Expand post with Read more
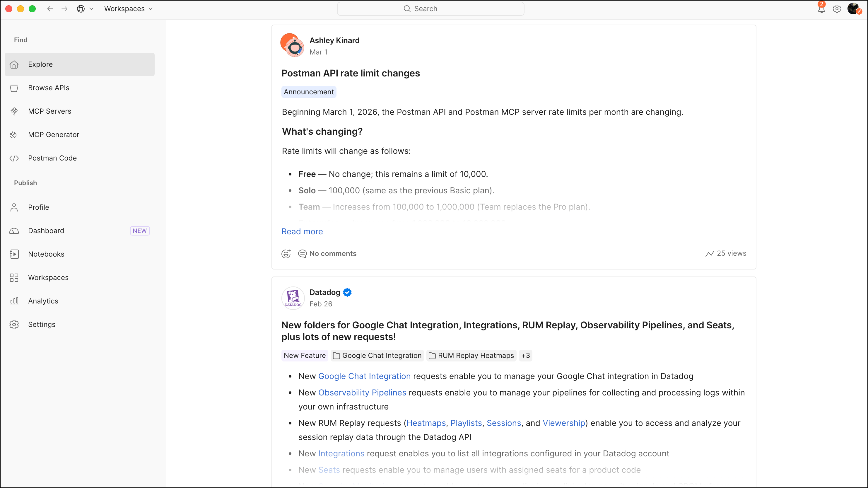The height and width of the screenshot is (488, 868). (302, 231)
